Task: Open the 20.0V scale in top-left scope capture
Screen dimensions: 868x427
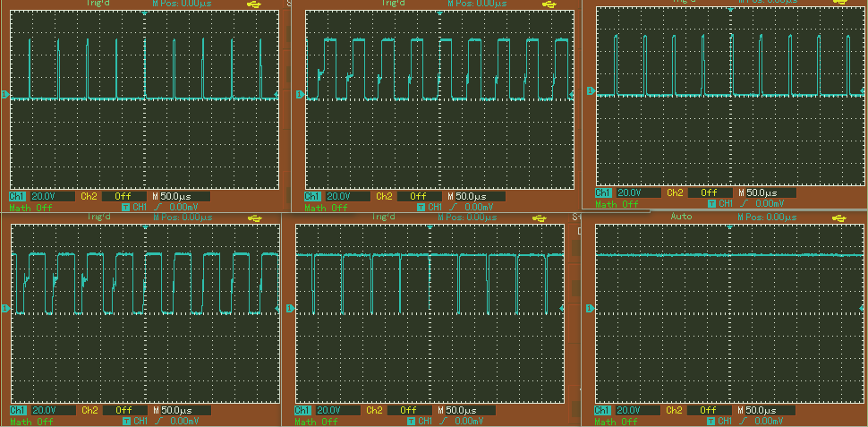Action: pyautogui.click(x=42, y=196)
